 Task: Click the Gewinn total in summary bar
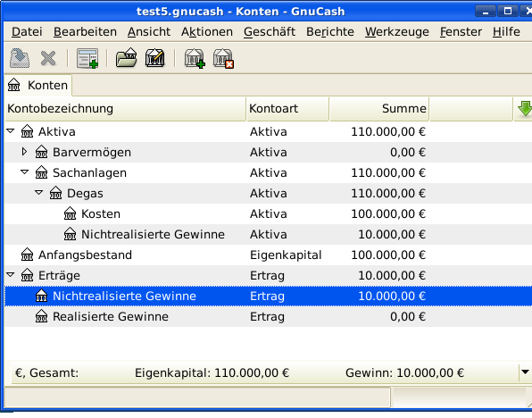click(404, 372)
